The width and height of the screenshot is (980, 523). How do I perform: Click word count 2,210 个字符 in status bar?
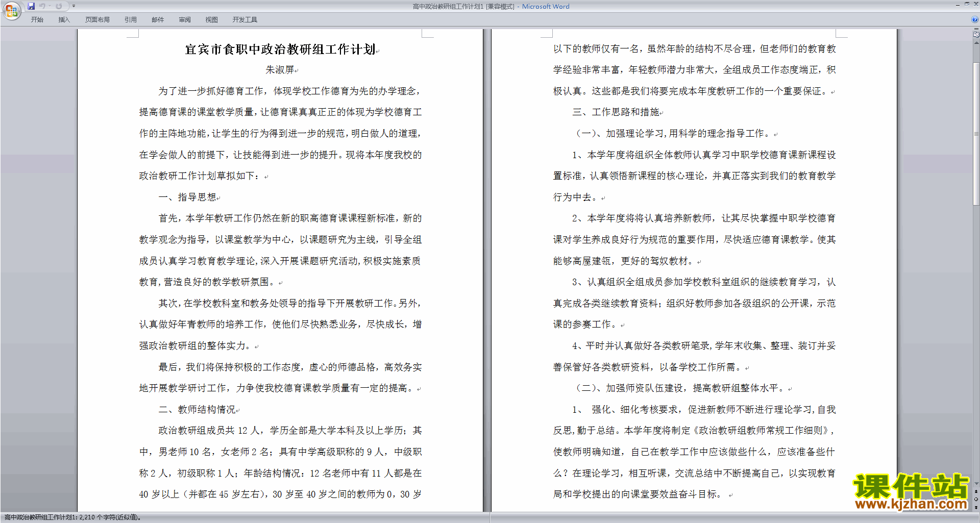click(x=109, y=517)
